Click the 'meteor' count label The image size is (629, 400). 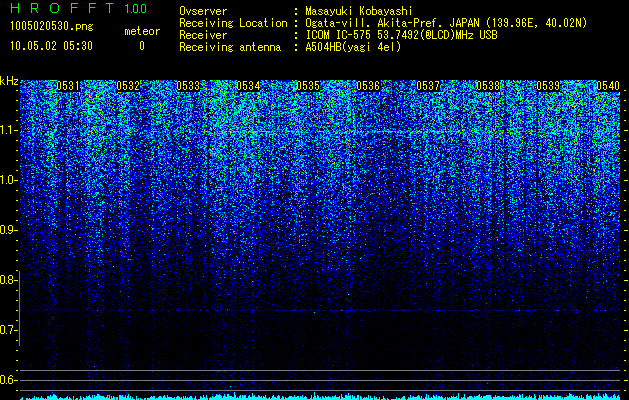142,31
